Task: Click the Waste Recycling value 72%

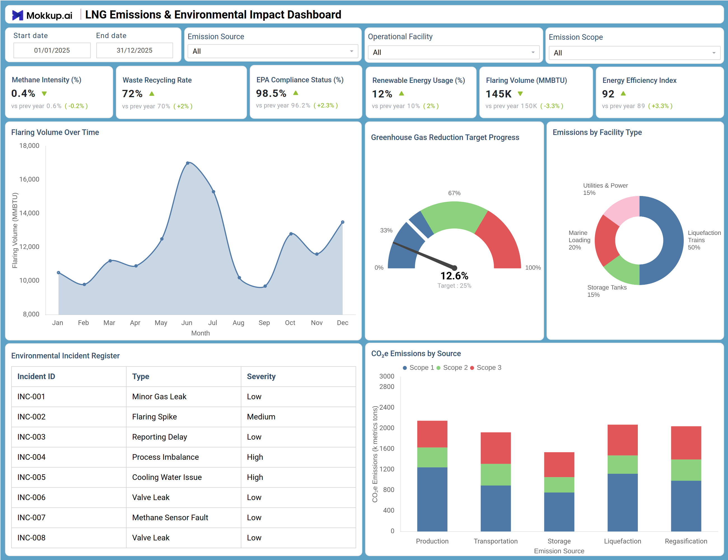Action: (132, 94)
